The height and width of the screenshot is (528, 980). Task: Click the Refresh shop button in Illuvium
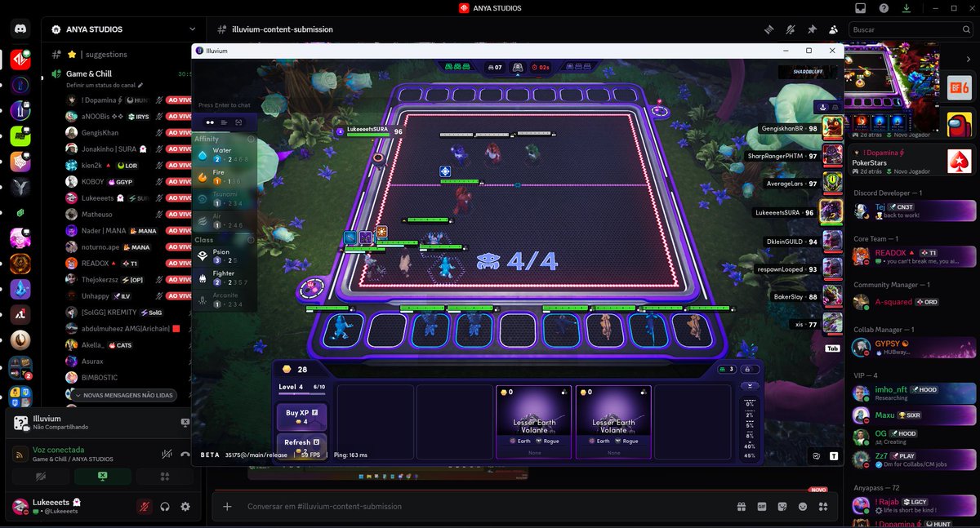[x=301, y=446]
